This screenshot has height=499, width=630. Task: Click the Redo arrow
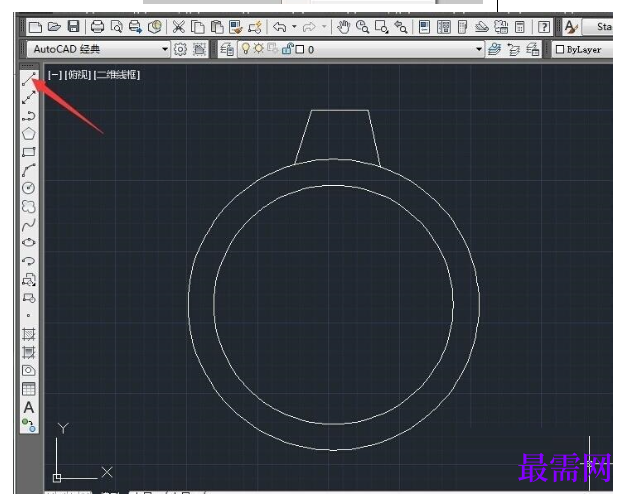[x=309, y=27]
